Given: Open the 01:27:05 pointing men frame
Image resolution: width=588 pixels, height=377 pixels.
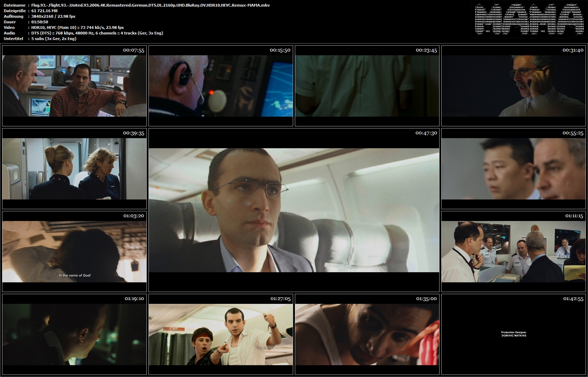Looking at the screenshot, I should 221,334.
